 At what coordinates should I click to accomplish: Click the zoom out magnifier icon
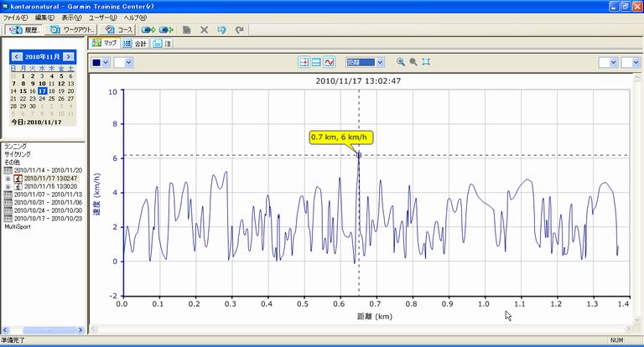[x=413, y=62]
